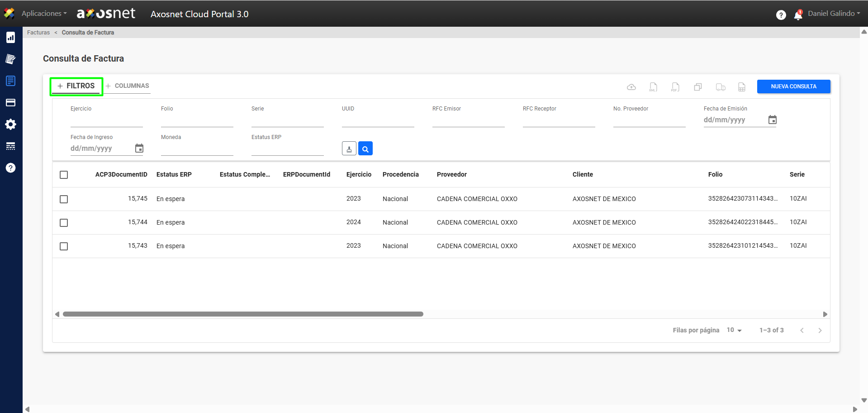868x413 pixels.
Task: Sort by the Ejercicio column header
Action: coord(359,174)
